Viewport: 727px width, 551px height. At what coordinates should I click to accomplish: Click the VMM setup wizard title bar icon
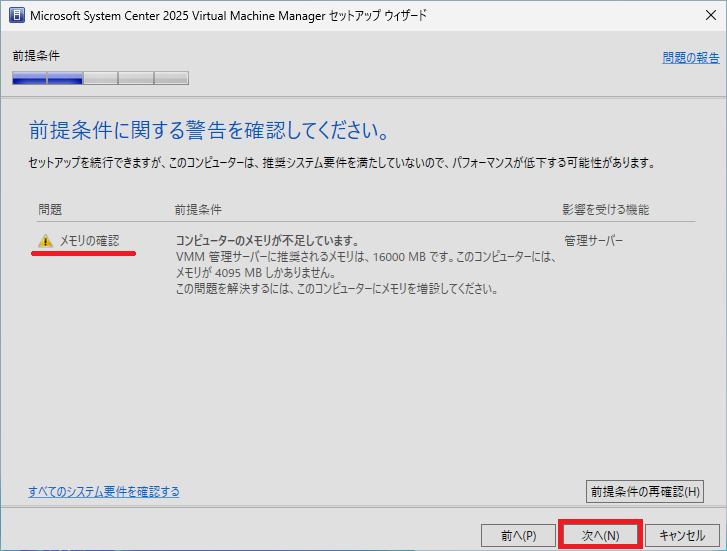tap(17, 15)
